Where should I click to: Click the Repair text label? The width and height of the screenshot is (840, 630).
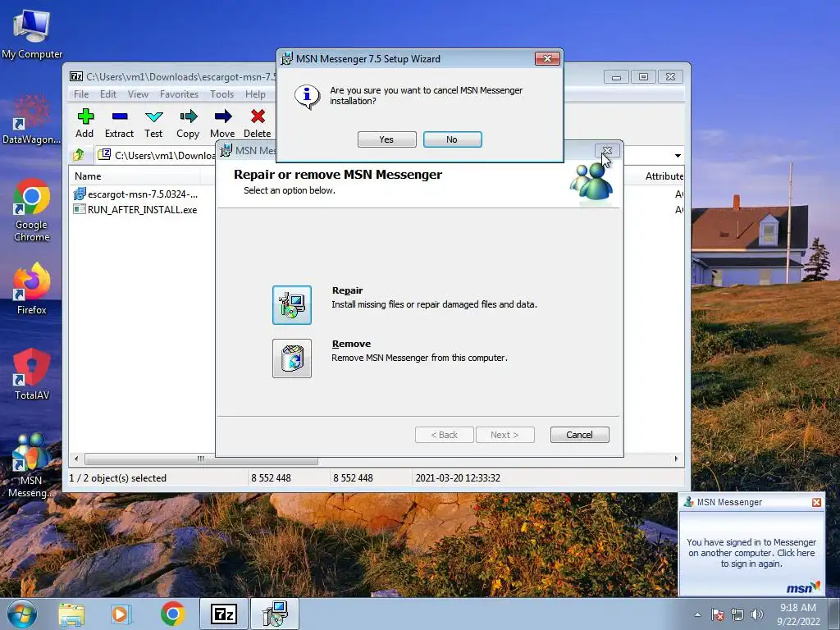click(347, 290)
